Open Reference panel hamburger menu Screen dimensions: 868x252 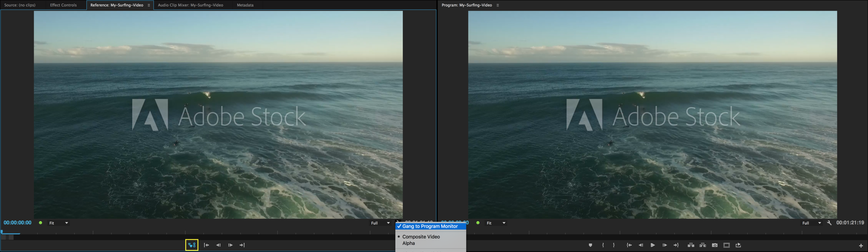click(x=149, y=5)
